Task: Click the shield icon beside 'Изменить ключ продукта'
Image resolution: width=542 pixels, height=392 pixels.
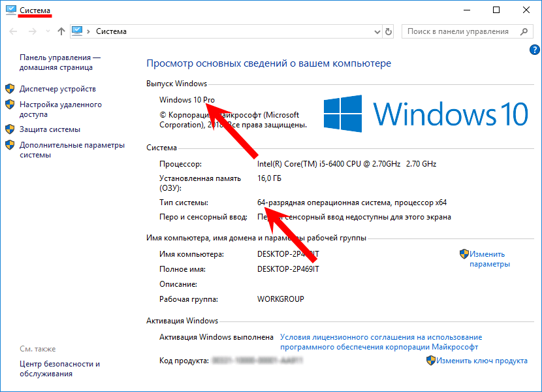Action: pos(431,361)
